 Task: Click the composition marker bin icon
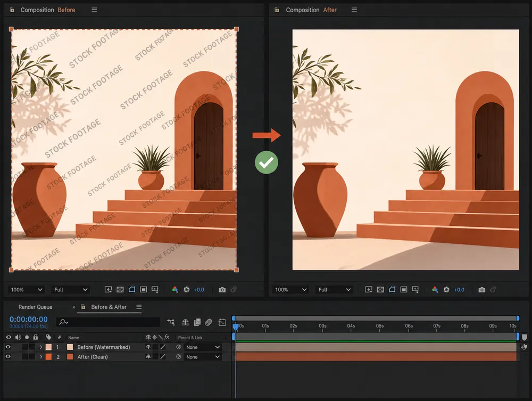tap(525, 337)
